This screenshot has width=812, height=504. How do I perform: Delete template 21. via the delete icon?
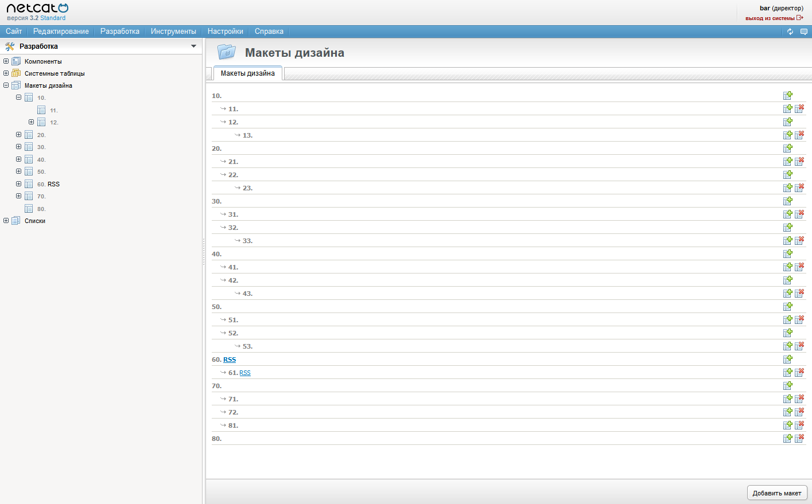[x=799, y=162]
